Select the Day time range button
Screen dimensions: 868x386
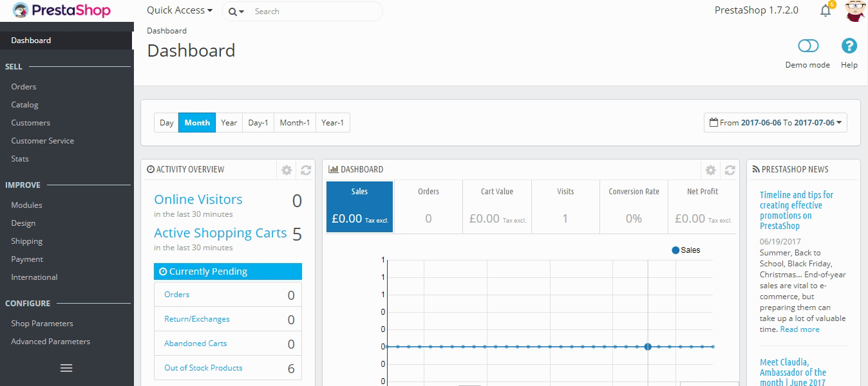(166, 123)
